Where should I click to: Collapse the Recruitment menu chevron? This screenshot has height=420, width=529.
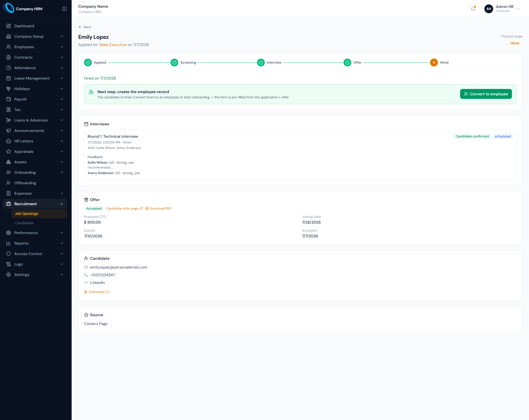(x=62, y=204)
